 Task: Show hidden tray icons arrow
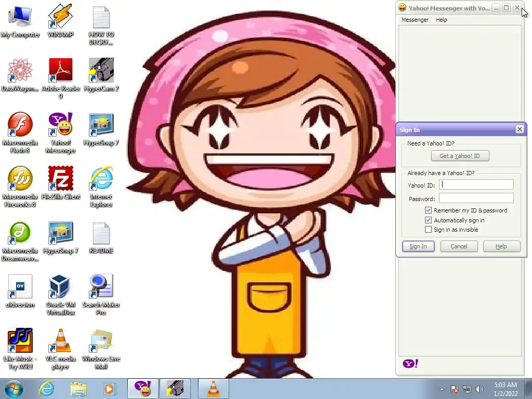click(442, 389)
